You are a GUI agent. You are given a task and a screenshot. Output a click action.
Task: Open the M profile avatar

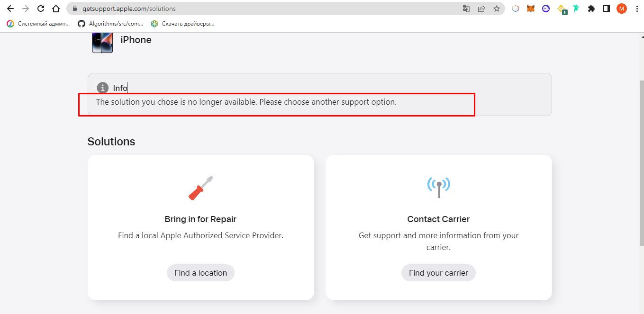[x=621, y=9]
